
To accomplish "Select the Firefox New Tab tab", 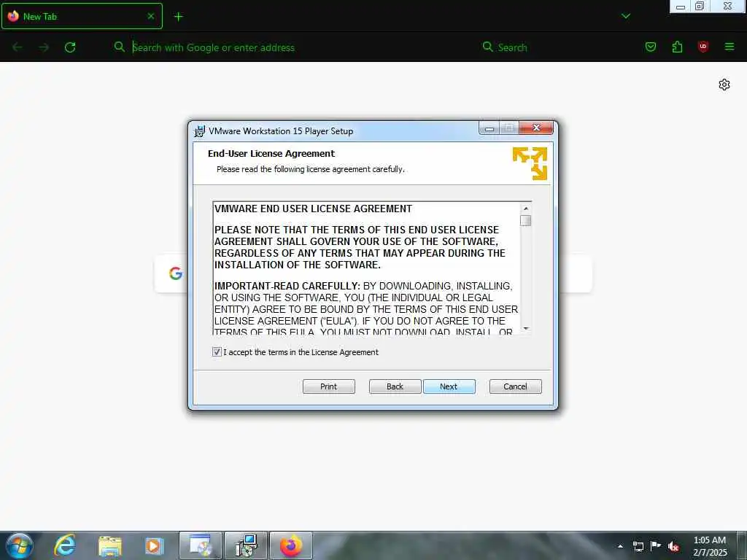I will 82,16.
